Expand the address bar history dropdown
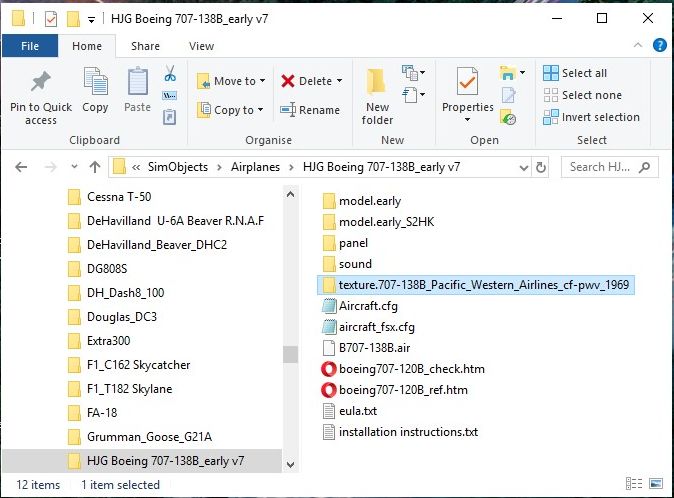The image size is (674, 498). coord(524,168)
